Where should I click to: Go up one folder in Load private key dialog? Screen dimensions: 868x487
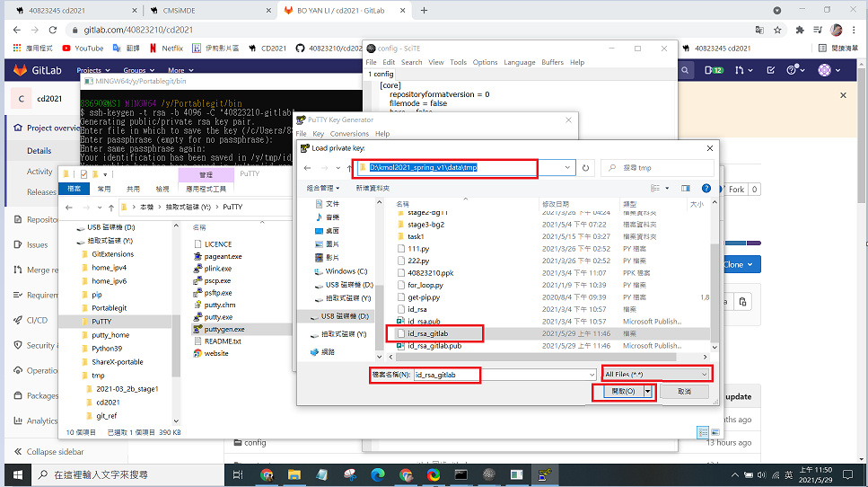point(349,168)
